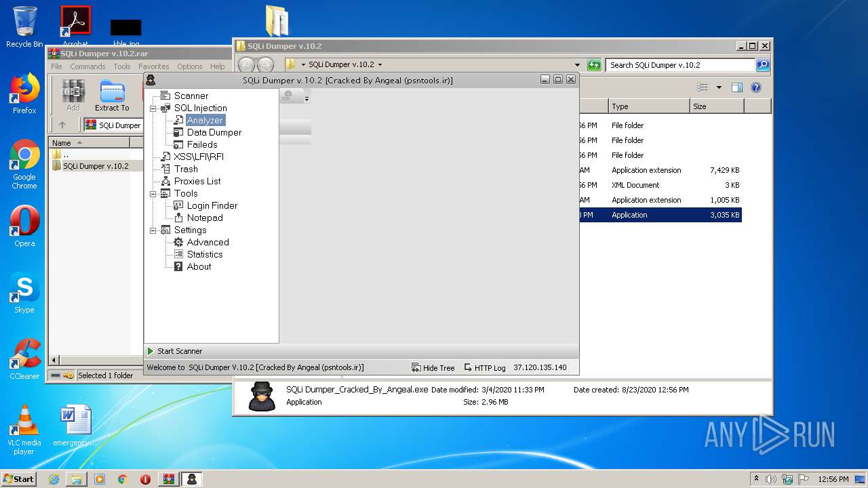
Task: Open the Skype desktop shortcut
Action: coord(24,293)
